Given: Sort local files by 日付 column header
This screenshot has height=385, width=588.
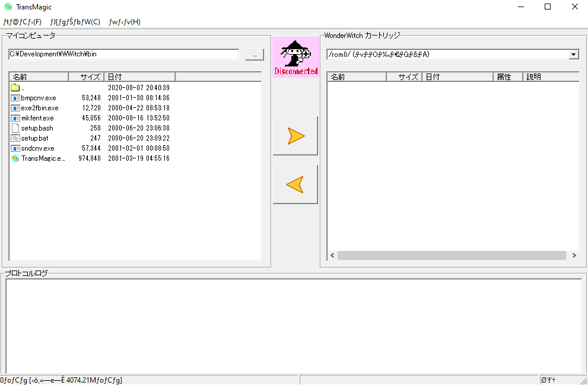Looking at the screenshot, I should point(139,77).
